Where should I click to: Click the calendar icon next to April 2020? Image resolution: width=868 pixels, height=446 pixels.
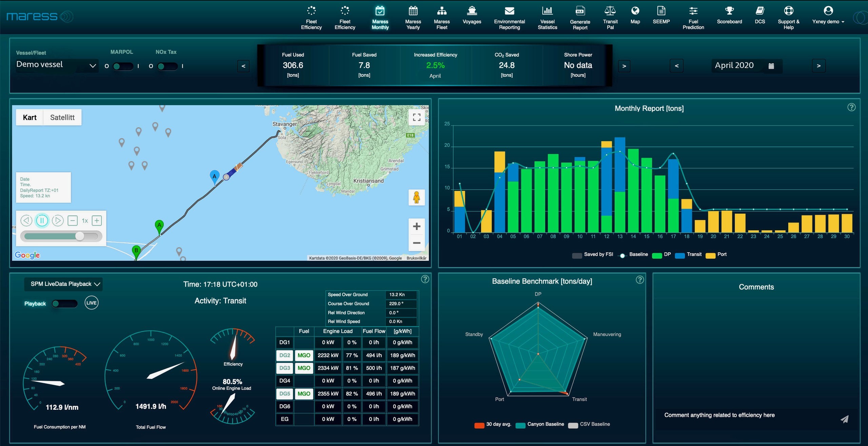coord(771,66)
